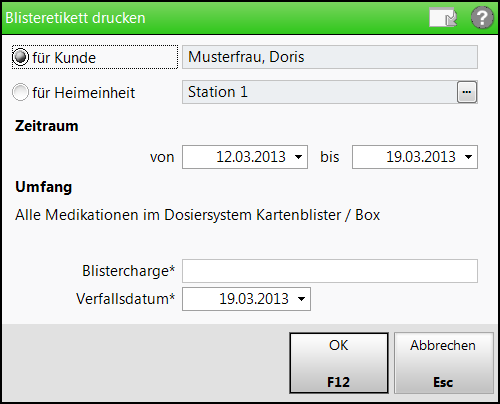500x404 pixels.
Task: Open the ellipsis browse button beside Station 1
Action: click(467, 92)
